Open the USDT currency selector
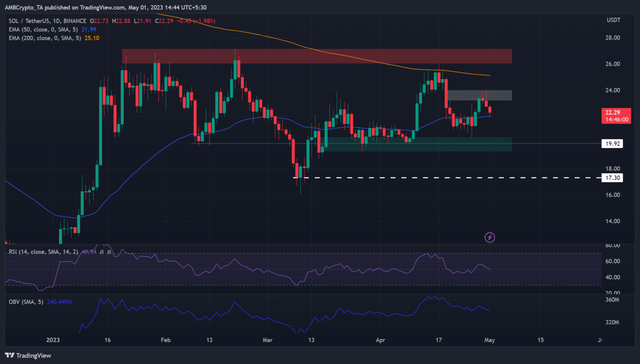Viewport: 640px width, 364px height. (613, 20)
